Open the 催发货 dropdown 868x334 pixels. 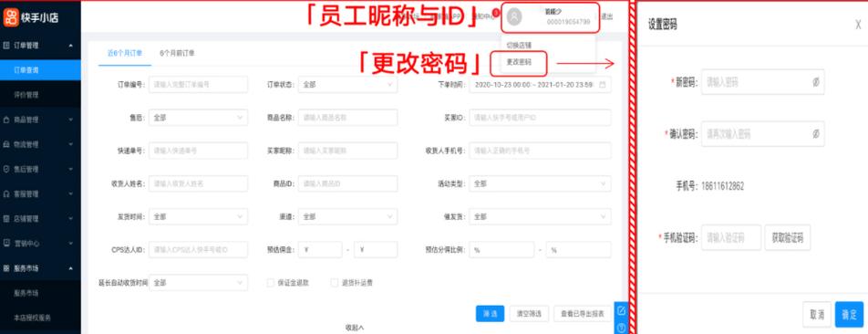[540, 216]
